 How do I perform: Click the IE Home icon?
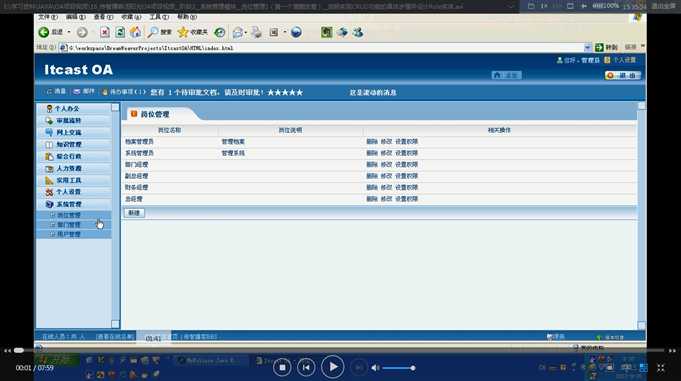point(136,32)
